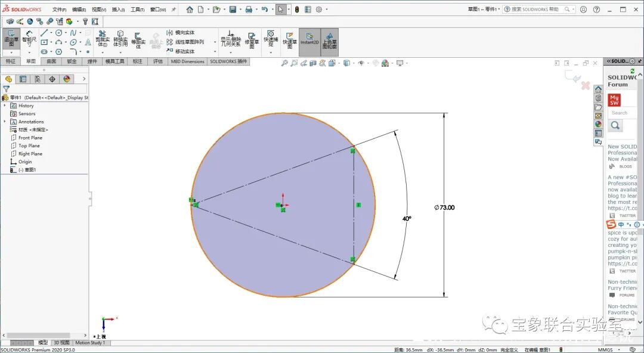Switch to the MBD Dimensions tab
Image resolution: width=644 pixels, height=353 pixels.
(188, 61)
